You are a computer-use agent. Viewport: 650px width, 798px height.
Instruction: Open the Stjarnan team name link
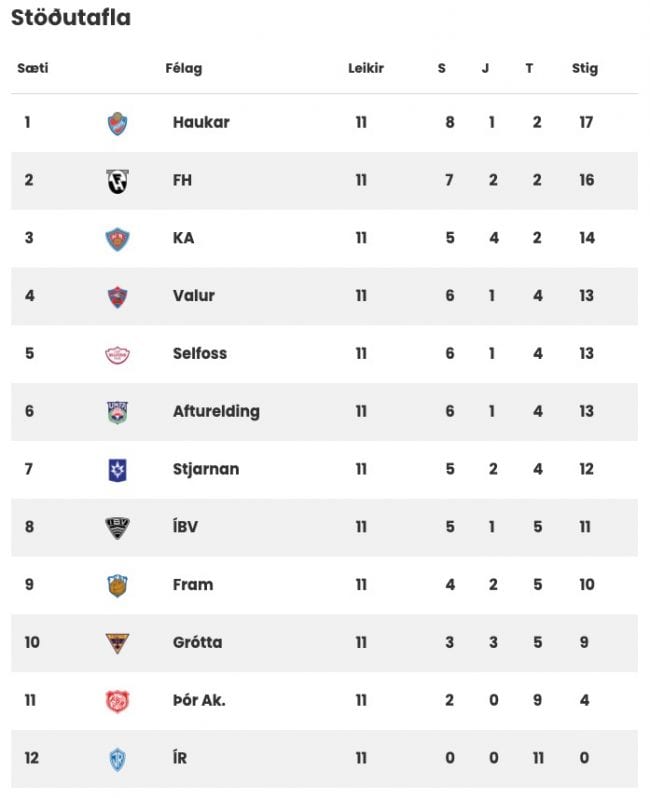pos(205,469)
